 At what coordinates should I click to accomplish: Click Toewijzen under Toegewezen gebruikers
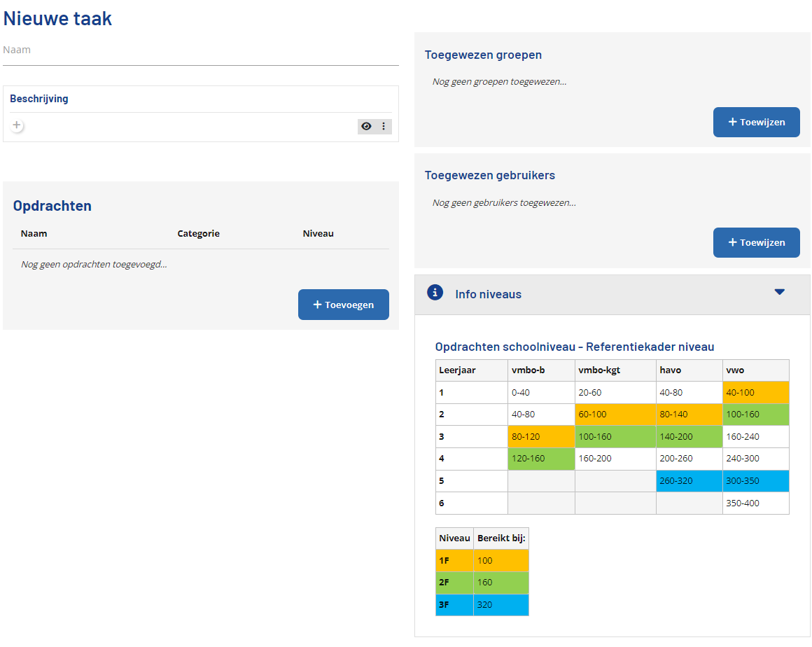pyautogui.click(x=756, y=243)
